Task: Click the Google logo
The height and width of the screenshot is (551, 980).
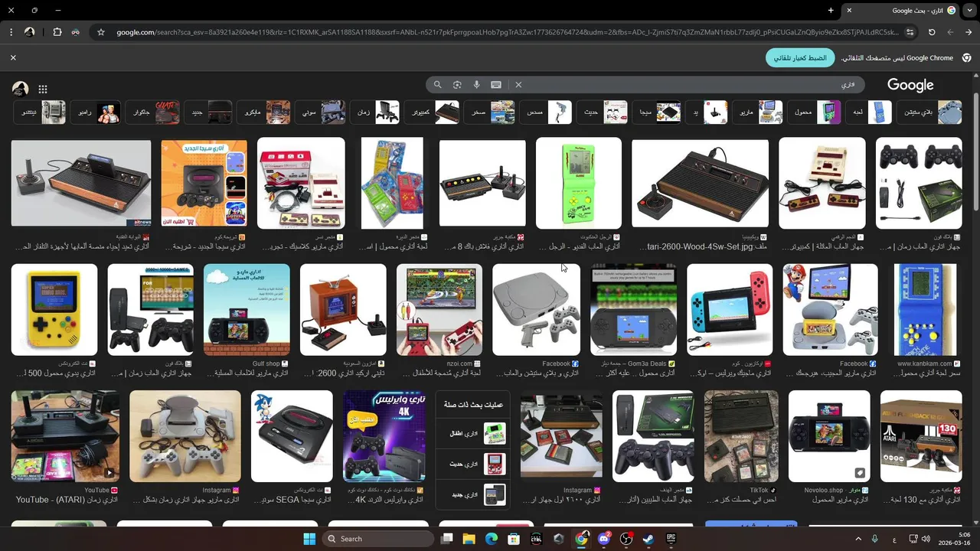Action: tap(910, 86)
